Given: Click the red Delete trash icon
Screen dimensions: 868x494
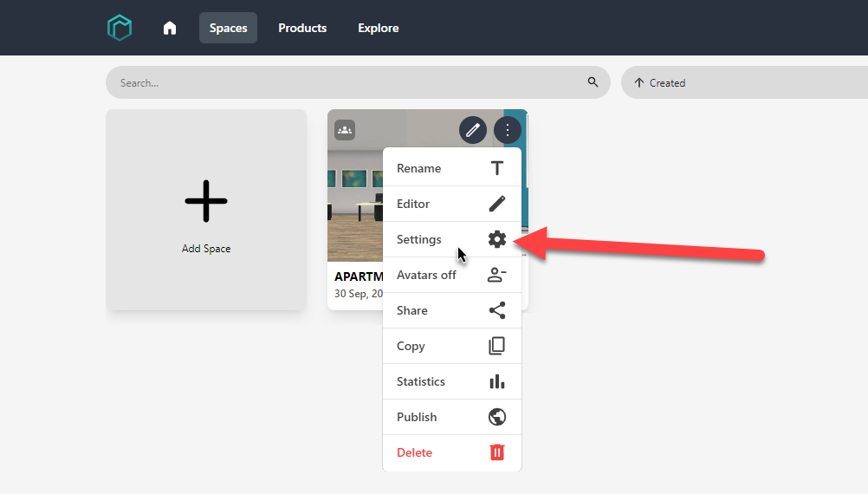Looking at the screenshot, I should click(x=496, y=452).
